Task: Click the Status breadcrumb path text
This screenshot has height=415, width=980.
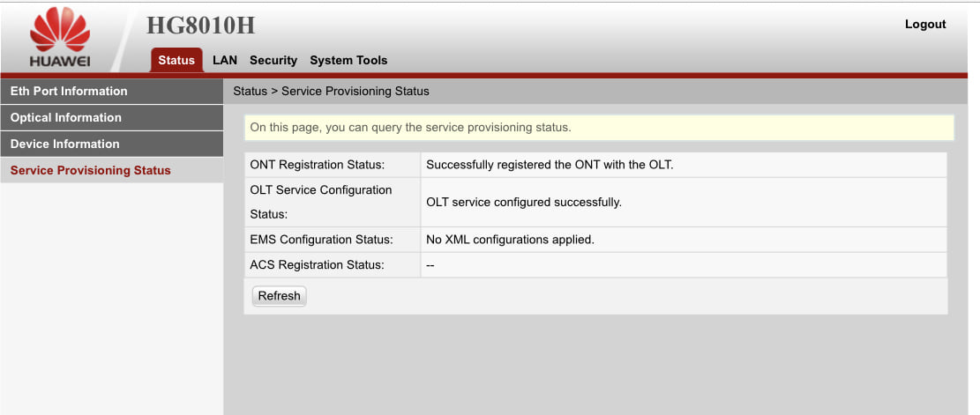Action: click(x=331, y=91)
